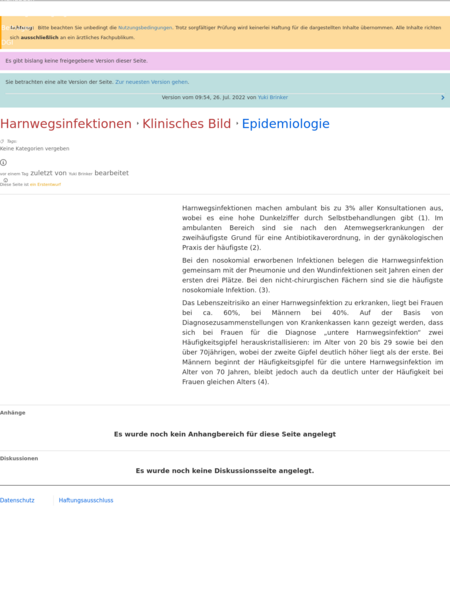Click the paragraph starting 'Bei den nosokomial erworbenen'
This screenshot has width=450, height=600.
point(313,275)
